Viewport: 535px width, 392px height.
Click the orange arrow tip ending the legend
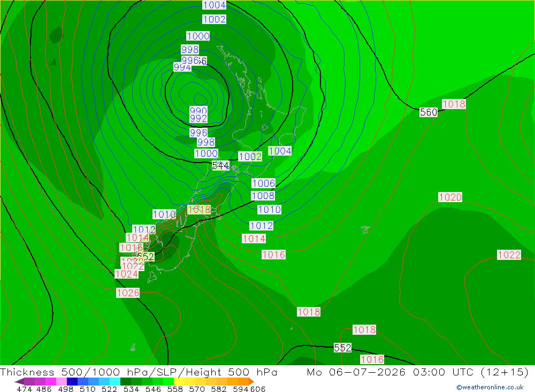pyautogui.click(x=251, y=381)
